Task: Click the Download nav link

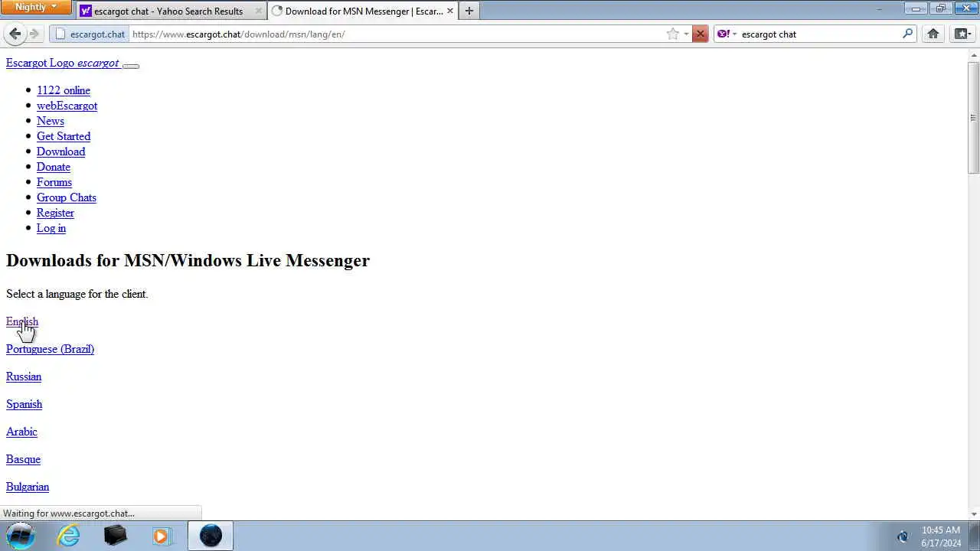Action: coord(60,152)
